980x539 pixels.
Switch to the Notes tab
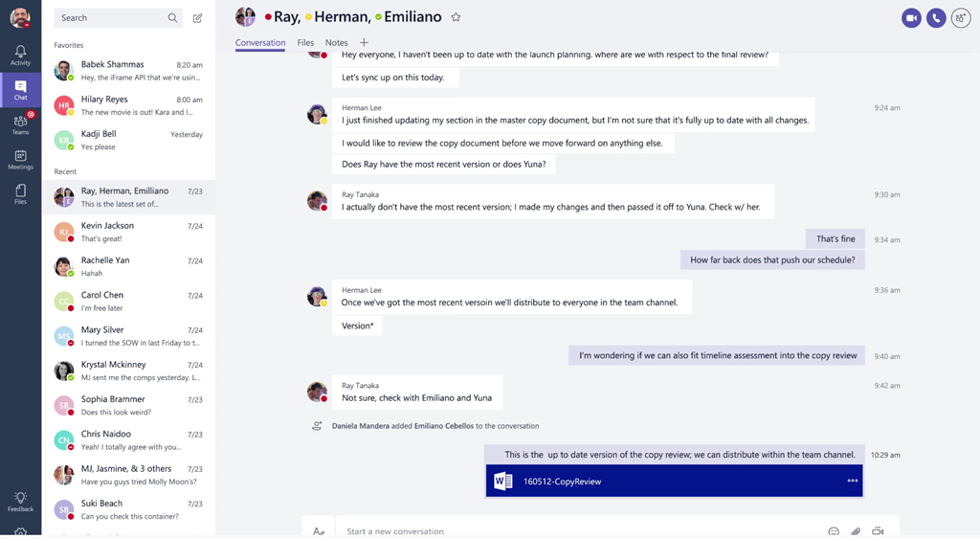[336, 42]
